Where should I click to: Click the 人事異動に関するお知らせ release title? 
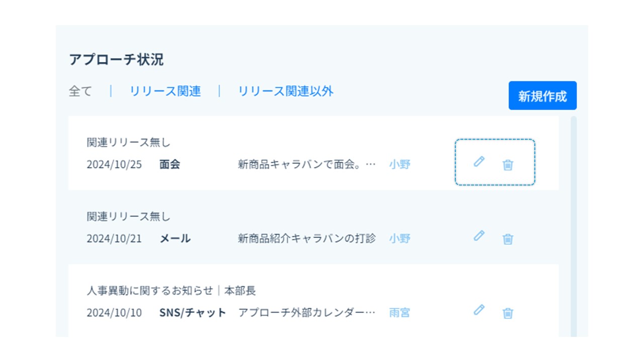pyautogui.click(x=171, y=291)
